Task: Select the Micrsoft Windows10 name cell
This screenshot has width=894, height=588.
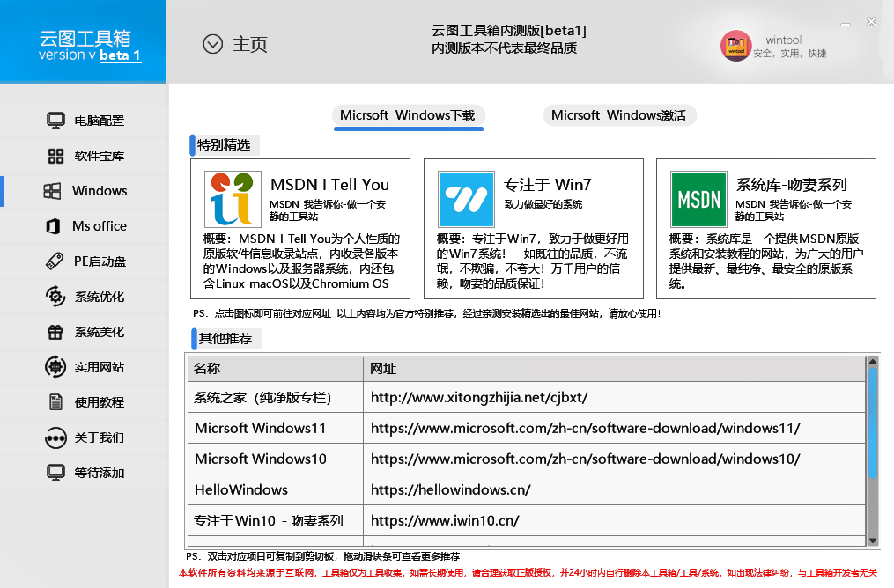Action: [276, 459]
